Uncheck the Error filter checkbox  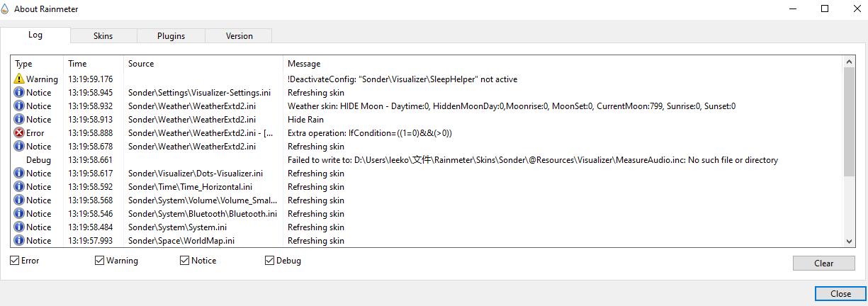click(x=15, y=261)
